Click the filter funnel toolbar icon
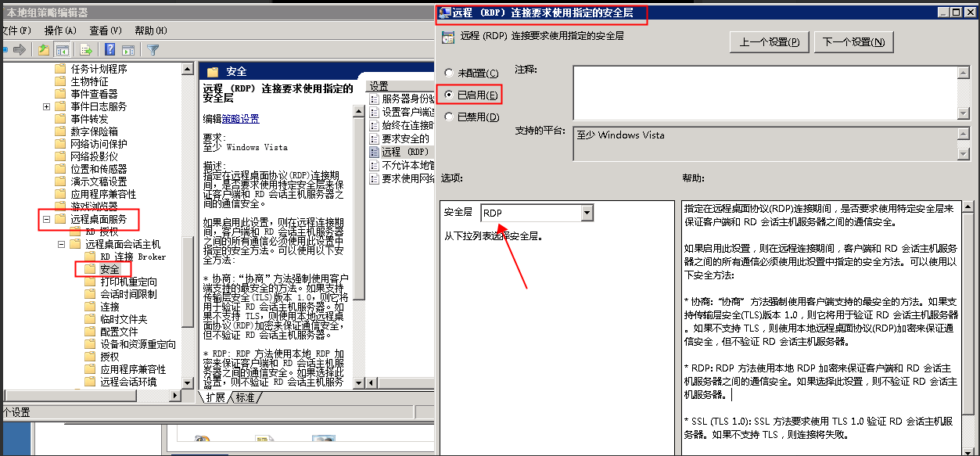The width and height of the screenshot is (980, 456). point(153,50)
